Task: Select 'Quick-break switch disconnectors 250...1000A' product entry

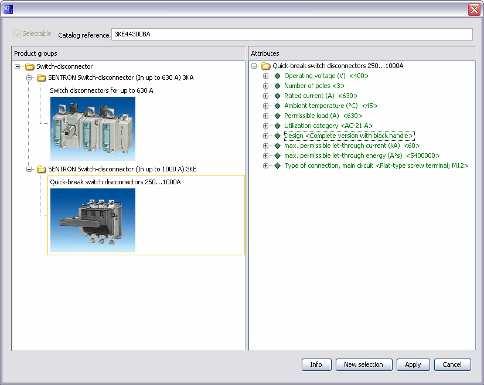Action: click(116, 182)
